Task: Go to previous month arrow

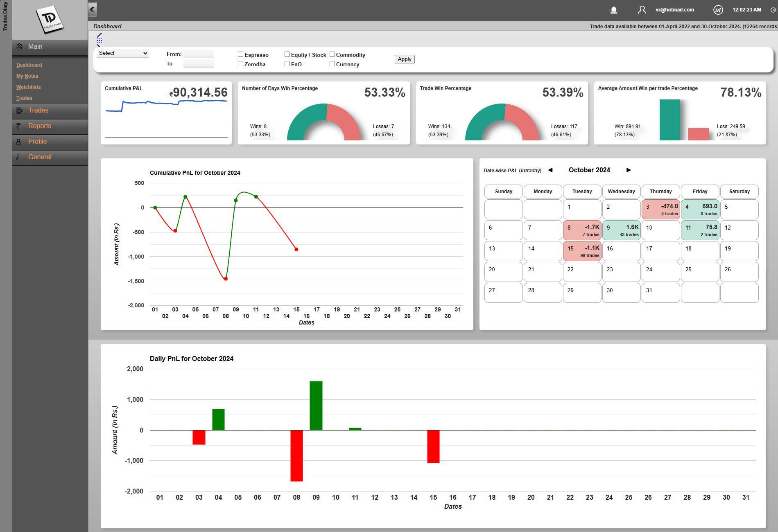Action: coord(550,170)
